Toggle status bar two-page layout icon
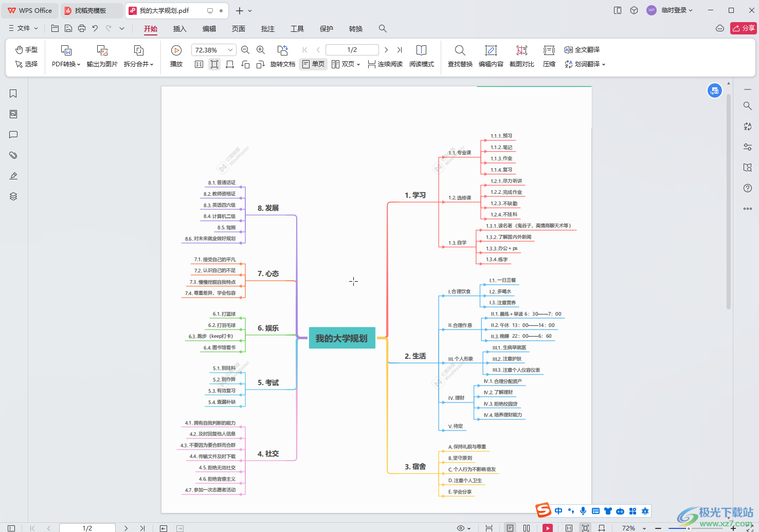759x532 pixels. tap(527, 528)
